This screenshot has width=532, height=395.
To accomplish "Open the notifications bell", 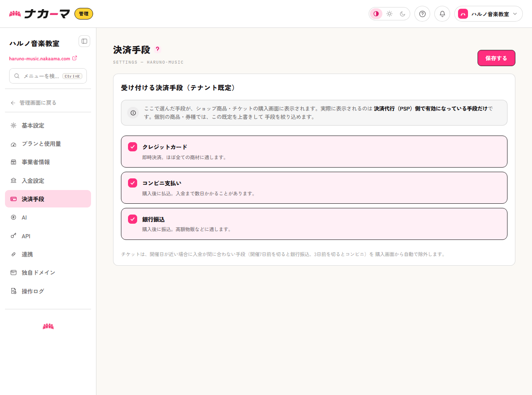I will click(x=442, y=14).
